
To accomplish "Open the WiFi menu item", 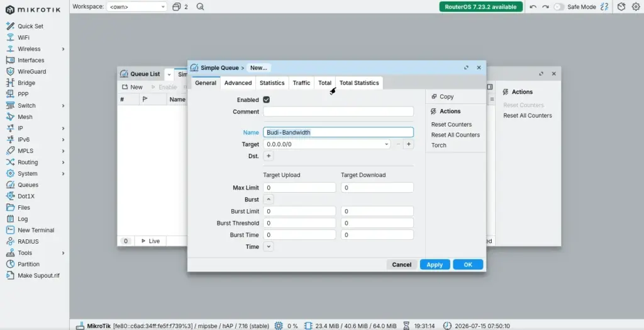I will tap(23, 37).
